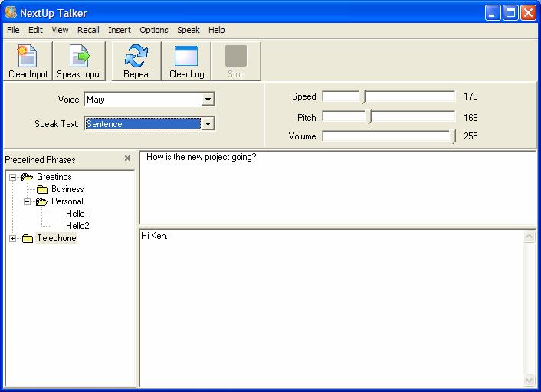The width and height of the screenshot is (541, 392).
Task: Select the Personal tree label
Action: click(x=67, y=201)
